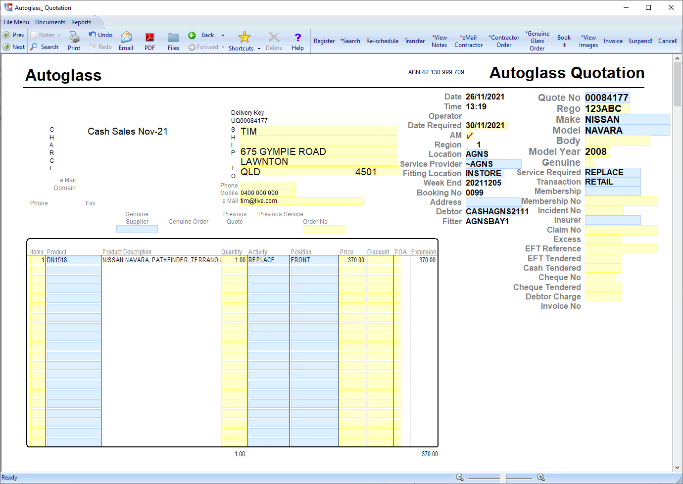Click the *Genuine Glass Order button
This screenshot has width=683, height=484.
pos(538,41)
